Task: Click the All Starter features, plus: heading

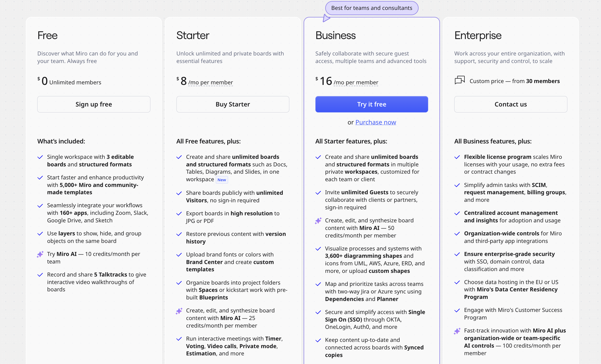Action: [x=351, y=141]
